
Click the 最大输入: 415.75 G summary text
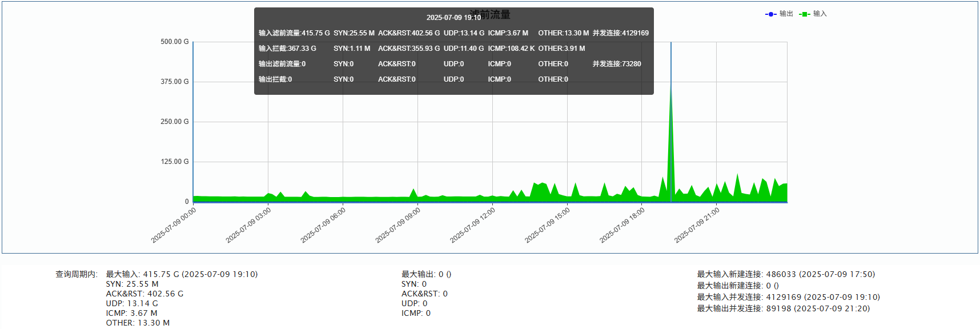(x=182, y=274)
